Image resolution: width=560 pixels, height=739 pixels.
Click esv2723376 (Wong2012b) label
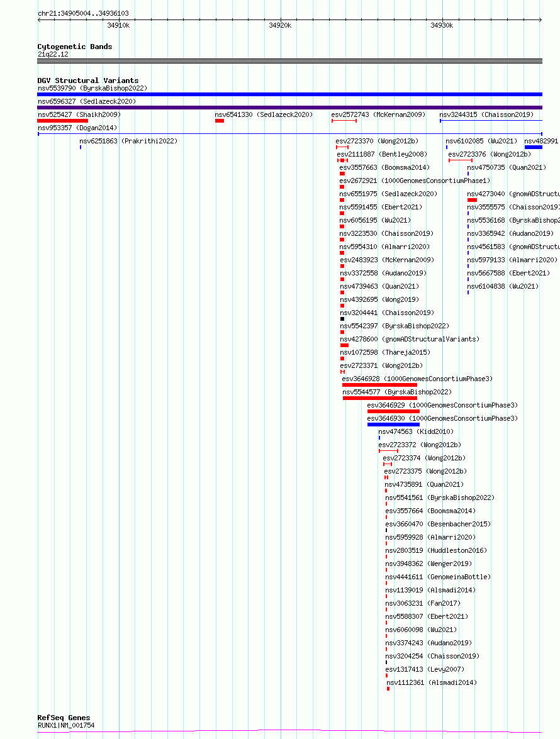[490, 154]
